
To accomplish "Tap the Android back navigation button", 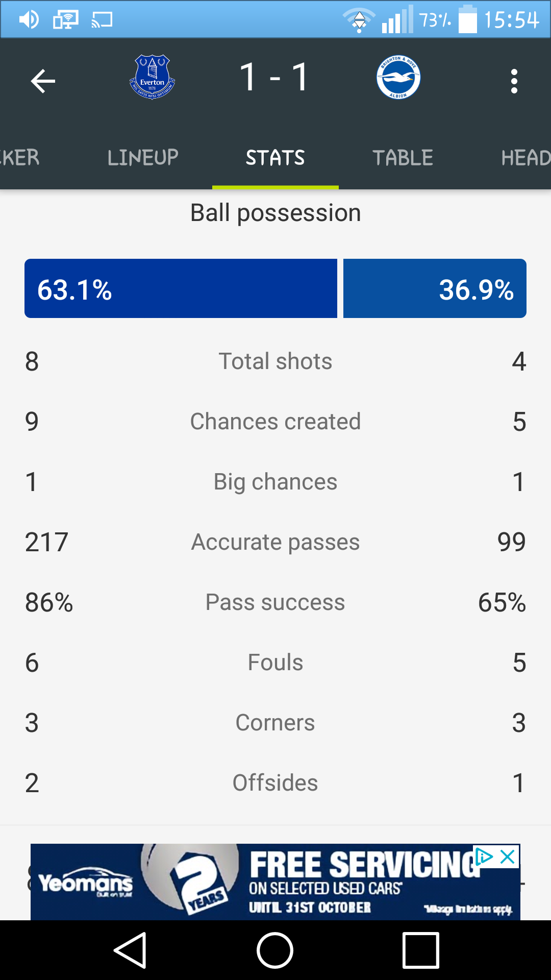I will [x=131, y=950].
